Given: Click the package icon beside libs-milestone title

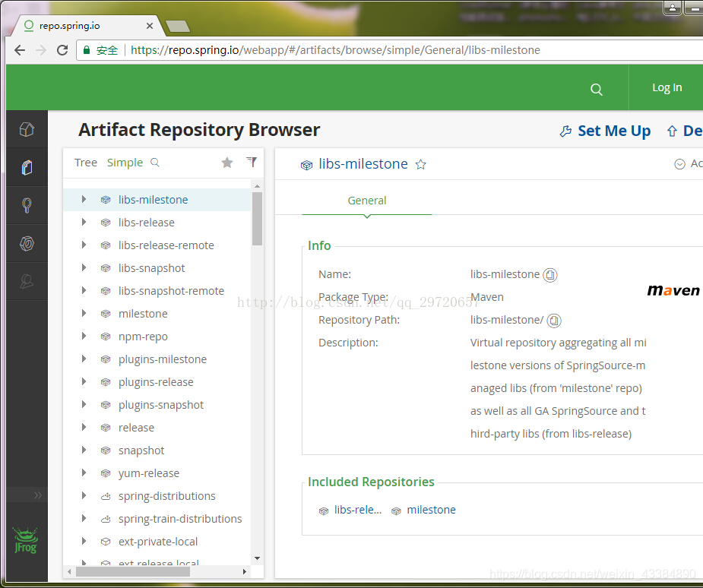Looking at the screenshot, I should 306,165.
